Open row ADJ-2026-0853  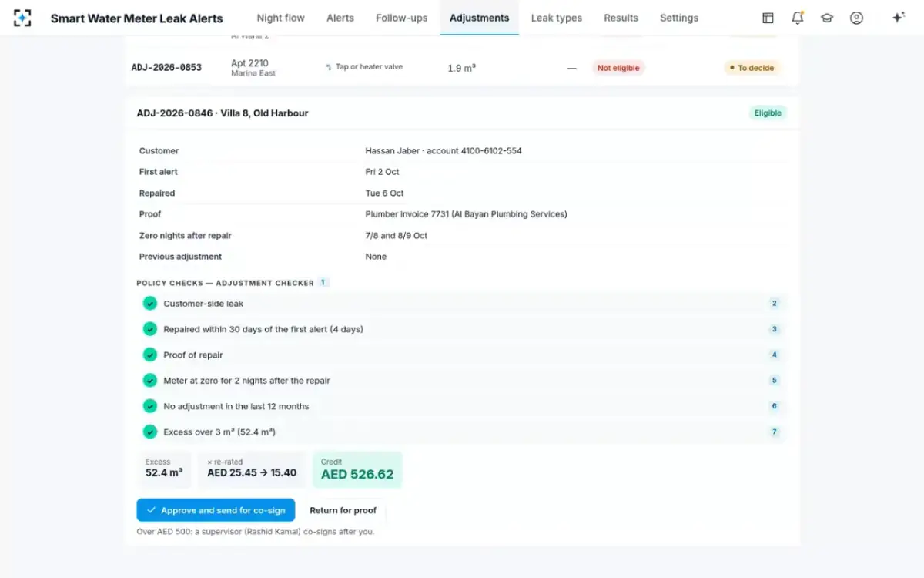pyautogui.click(x=462, y=68)
